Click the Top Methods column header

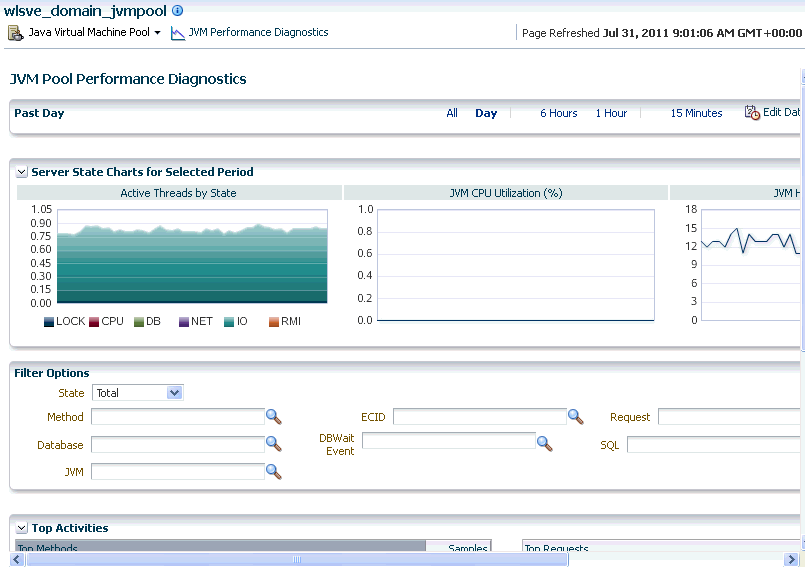(220, 546)
